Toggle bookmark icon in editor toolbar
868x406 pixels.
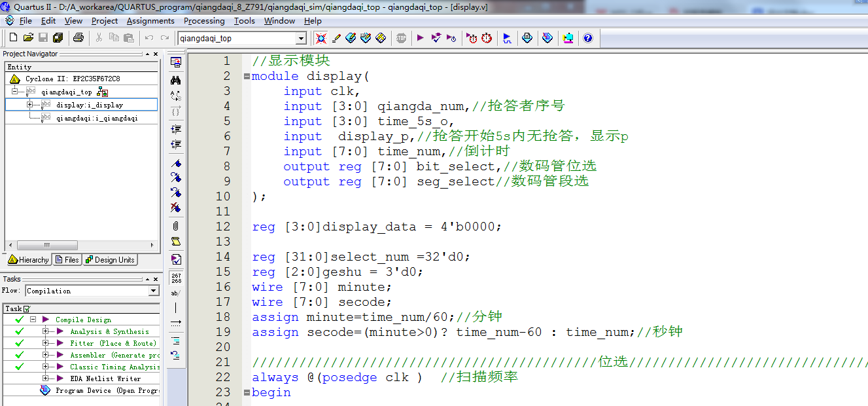[175, 163]
